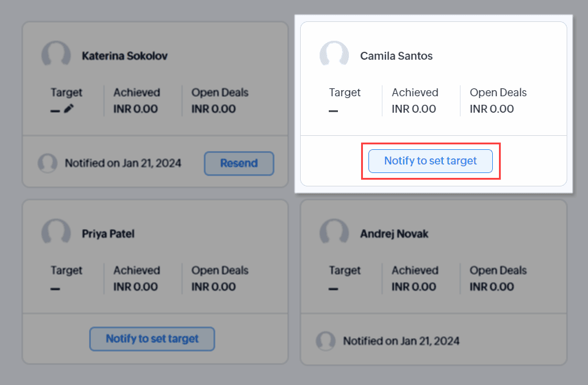Click Katerina's 'Notified on Jan 21, 2024' text

pos(123,163)
